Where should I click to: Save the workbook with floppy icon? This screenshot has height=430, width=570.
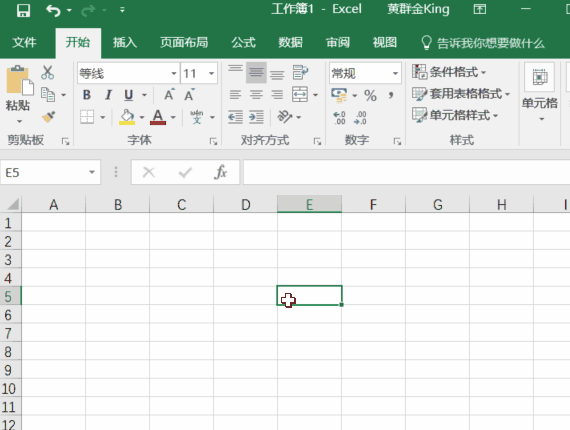[23, 10]
